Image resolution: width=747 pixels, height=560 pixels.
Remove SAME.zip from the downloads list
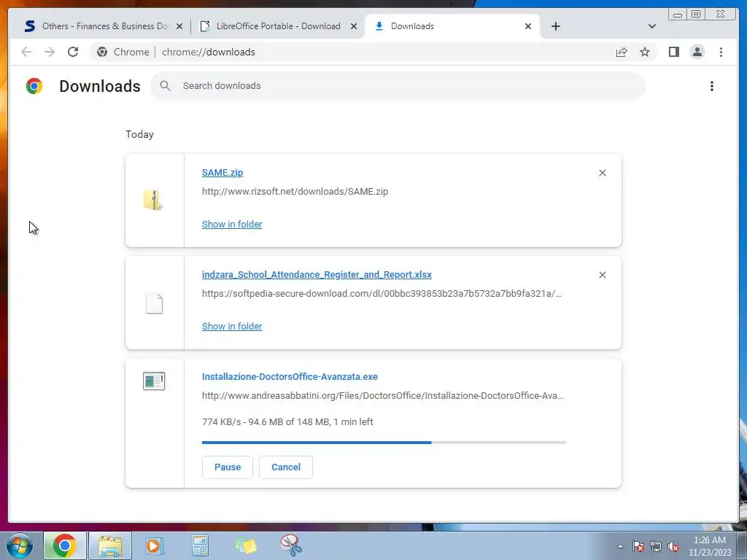[602, 173]
